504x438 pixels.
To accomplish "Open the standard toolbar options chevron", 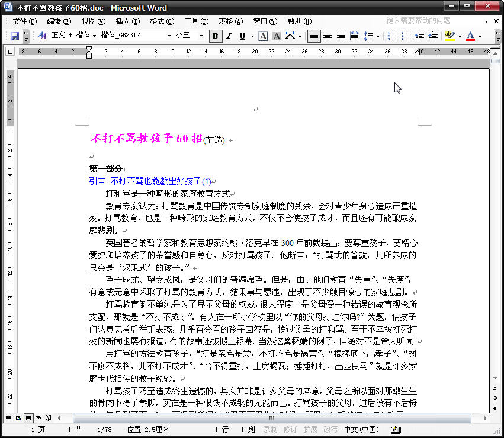I will click(27, 36).
